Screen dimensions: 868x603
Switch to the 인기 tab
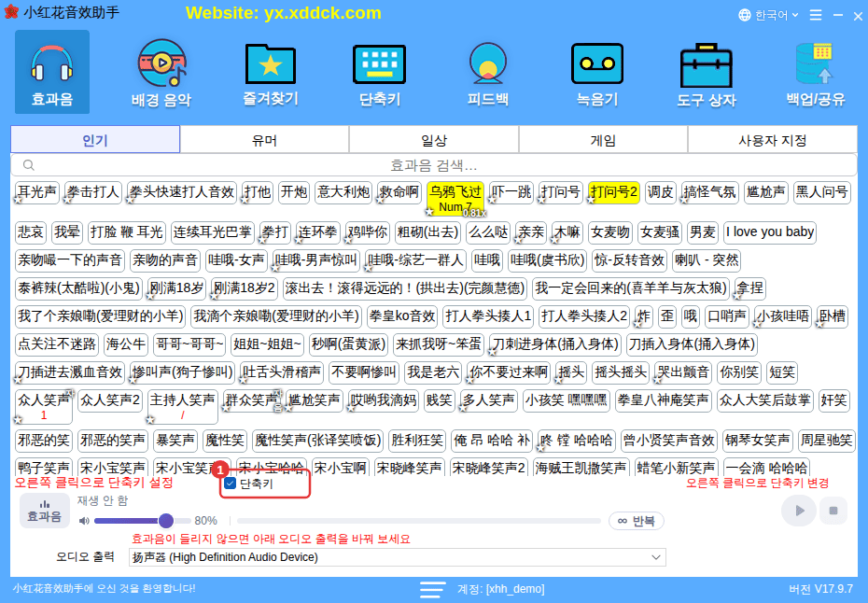[95, 139]
